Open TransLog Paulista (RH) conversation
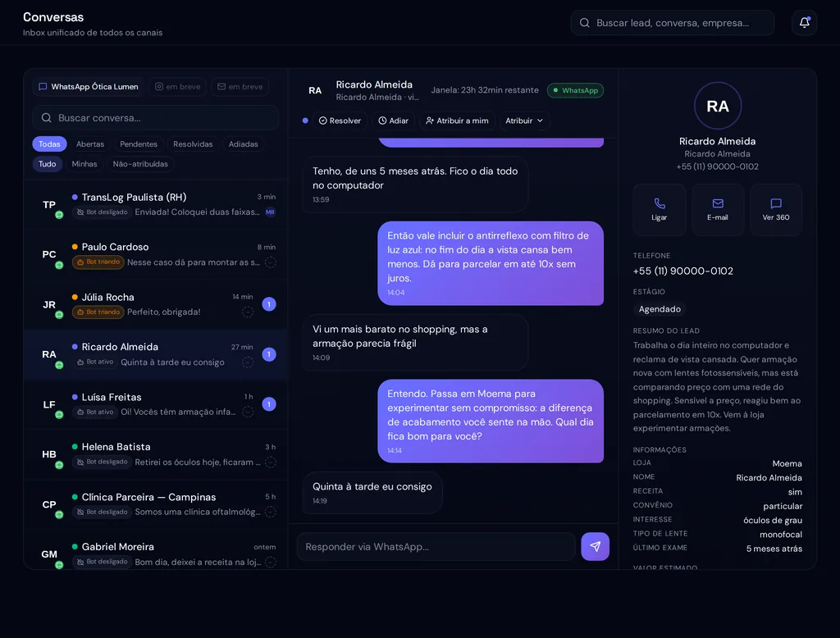Viewport: 840px width, 638px height. click(155, 205)
